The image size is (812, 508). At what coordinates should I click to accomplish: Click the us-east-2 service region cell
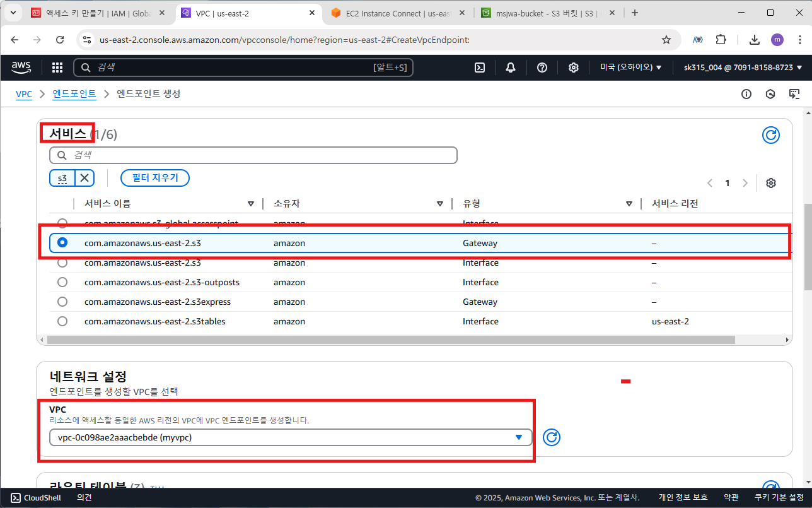670,321
